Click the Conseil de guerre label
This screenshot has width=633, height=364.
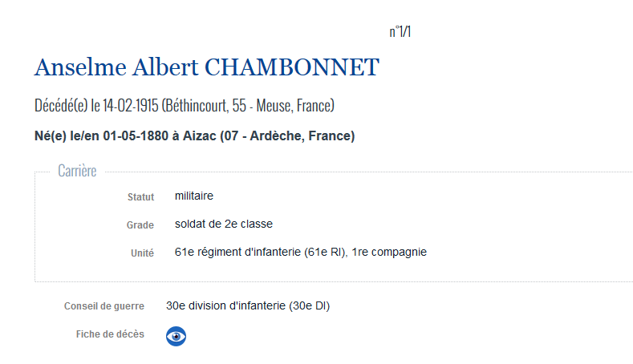tap(104, 306)
